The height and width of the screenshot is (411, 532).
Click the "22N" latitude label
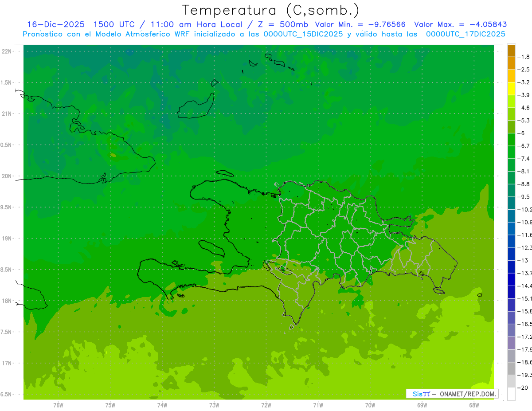[x=8, y=51]
